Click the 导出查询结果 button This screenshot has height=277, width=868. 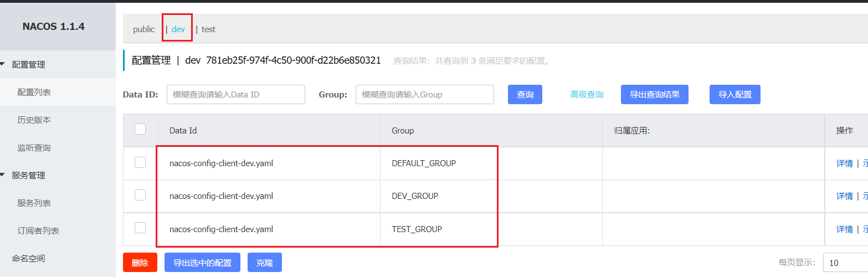[655, 94]
